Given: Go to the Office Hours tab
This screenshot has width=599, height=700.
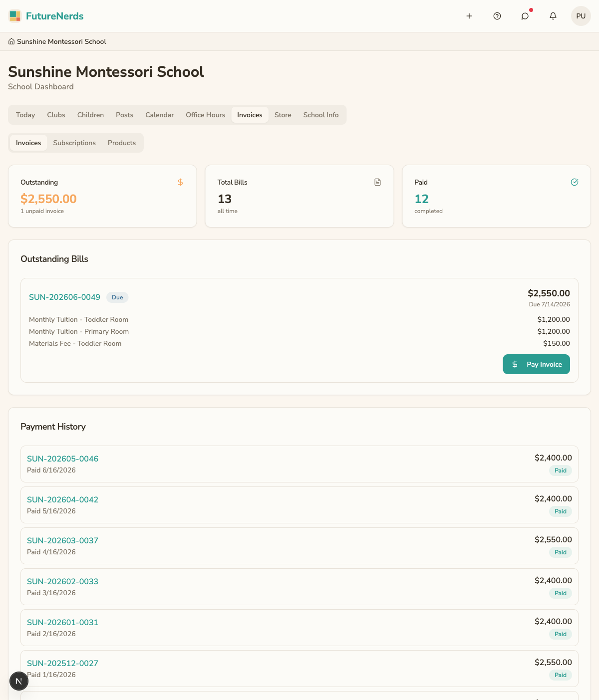Looking at the screenshot, I should coord(206,115).
